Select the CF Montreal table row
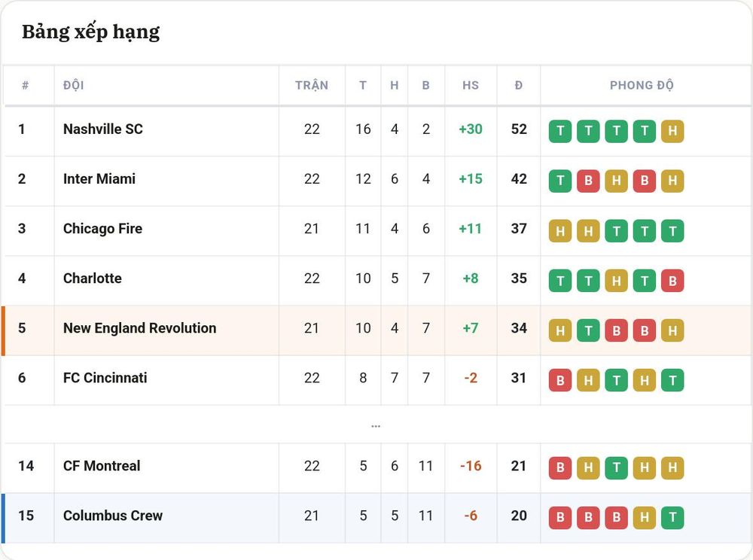The width and height of the screenshot is (753, 560). pyautogui.click(x=376, y=468)
